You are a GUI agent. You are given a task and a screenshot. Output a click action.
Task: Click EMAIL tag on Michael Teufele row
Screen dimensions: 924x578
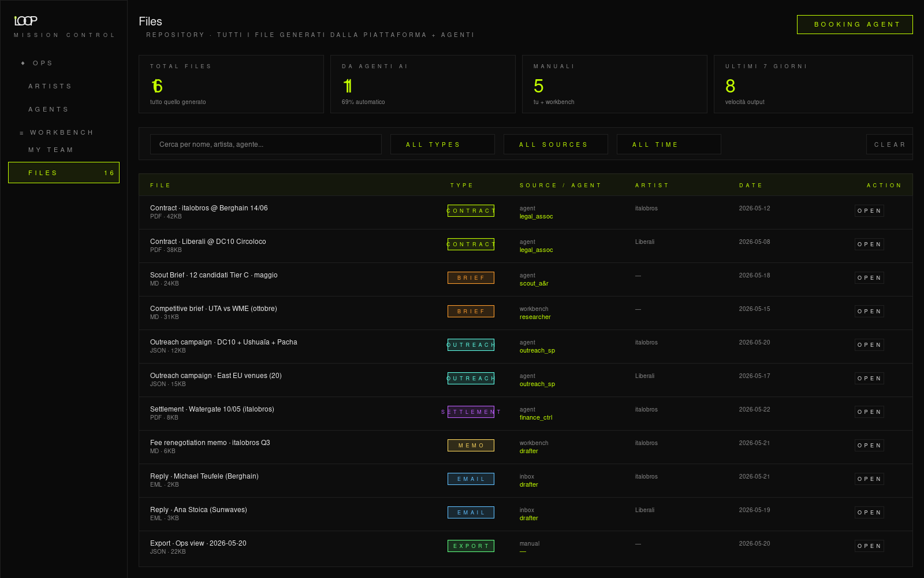(x=471, y=479)
